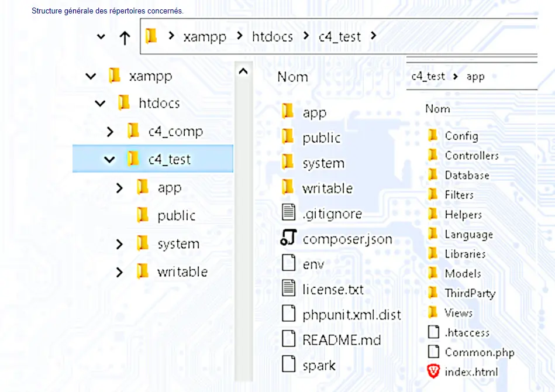Screen dimensions: 555x392
Task: Select the writable folder icon in the c4_test file list
Action: coord(288,187)
